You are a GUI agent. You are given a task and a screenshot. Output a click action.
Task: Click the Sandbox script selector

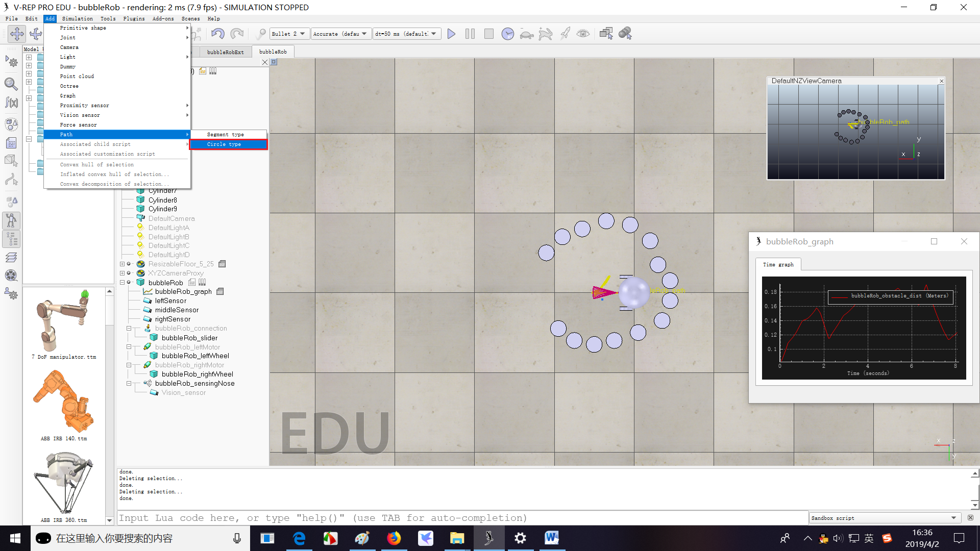click(x=885, y=518)
